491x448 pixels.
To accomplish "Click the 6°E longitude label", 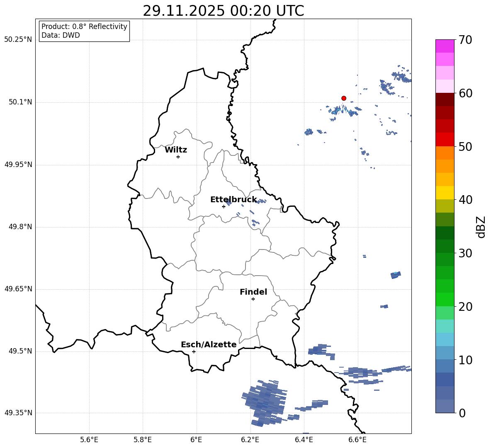I will pos(196,440).
